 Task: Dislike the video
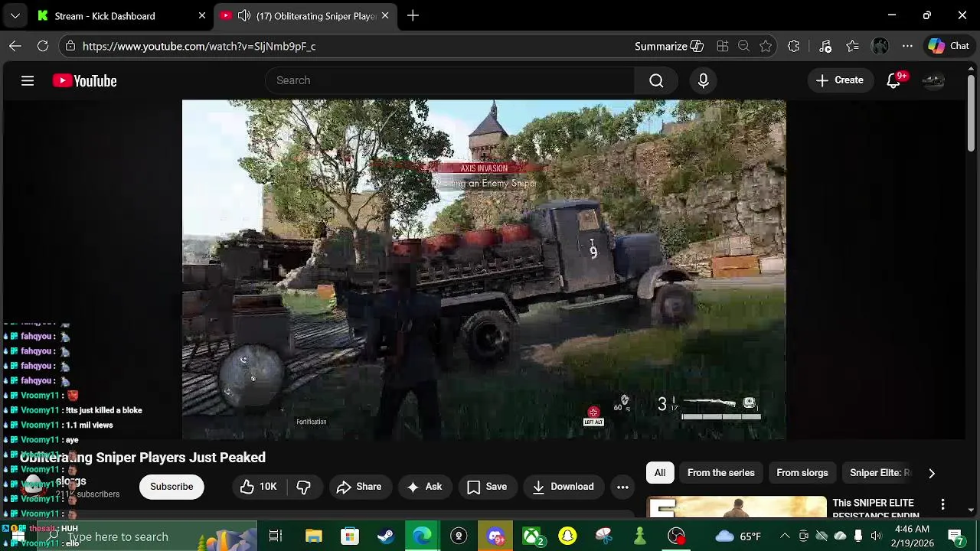point(303,487)
